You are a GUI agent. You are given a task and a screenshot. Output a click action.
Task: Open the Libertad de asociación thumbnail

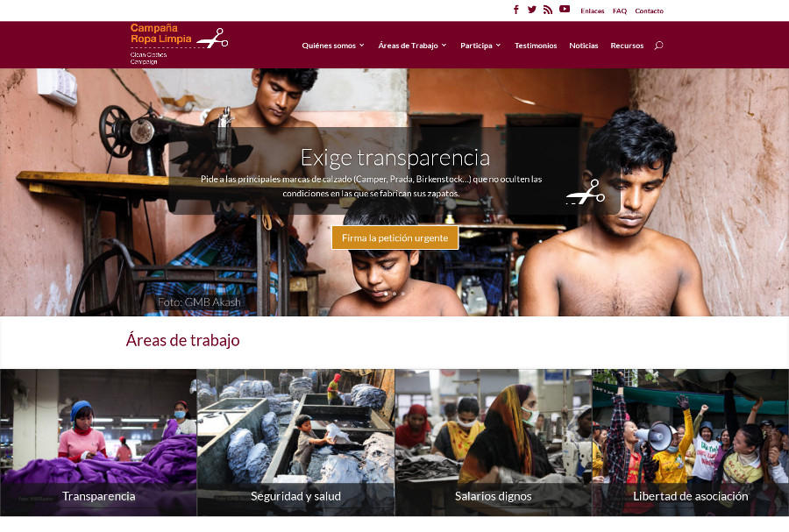pyautogui.click(x=691, y=443)
